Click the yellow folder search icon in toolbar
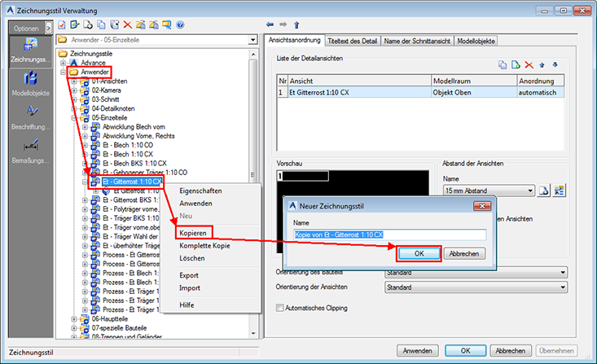597x364 pixels. point(167,25)
